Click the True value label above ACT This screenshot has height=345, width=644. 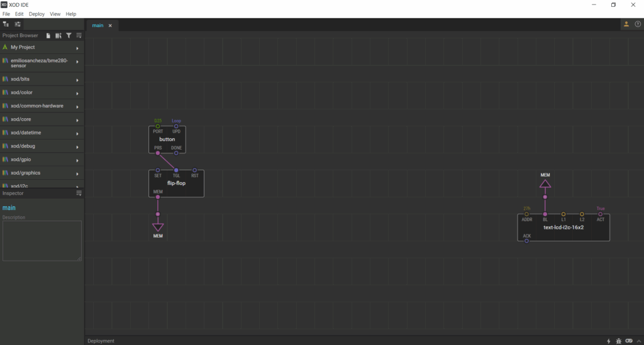tap(601, 209)
